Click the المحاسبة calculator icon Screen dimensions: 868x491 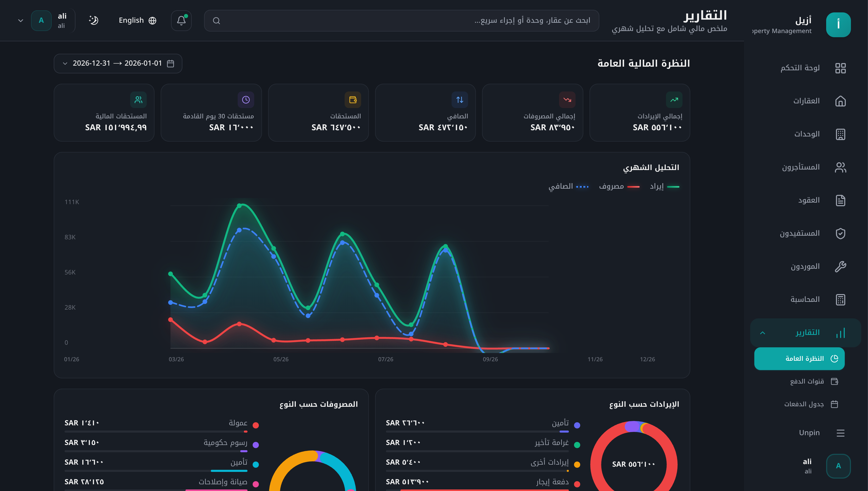[x=840, y=300]
